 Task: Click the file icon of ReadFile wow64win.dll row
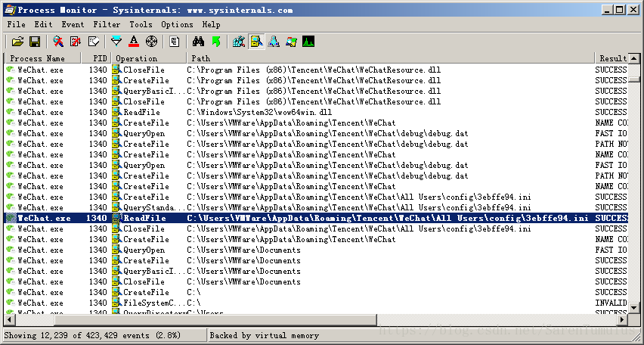coord(117,112)
